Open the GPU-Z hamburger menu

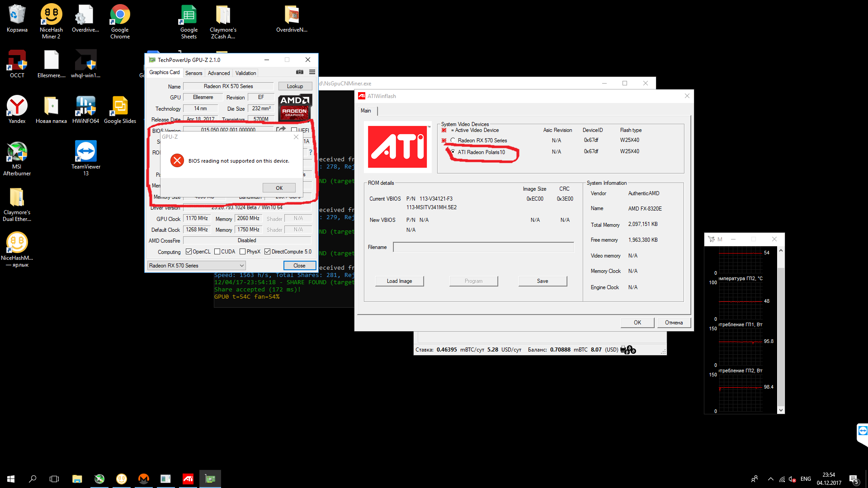tap(312, 72)
